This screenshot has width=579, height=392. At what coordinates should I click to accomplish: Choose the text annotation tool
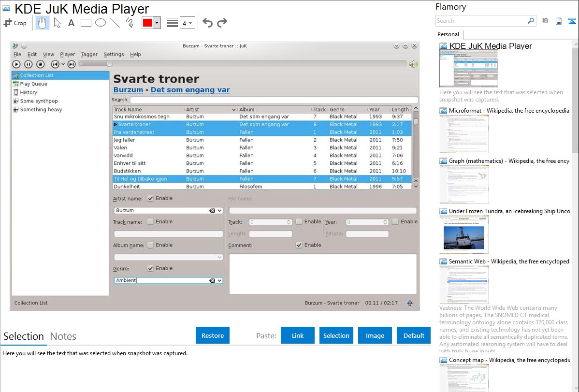71,23
